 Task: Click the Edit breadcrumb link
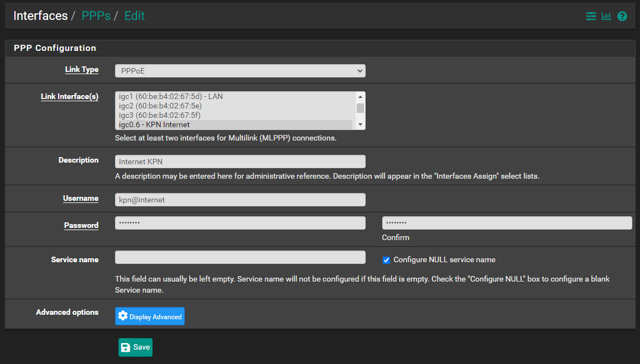click(134, 15)
